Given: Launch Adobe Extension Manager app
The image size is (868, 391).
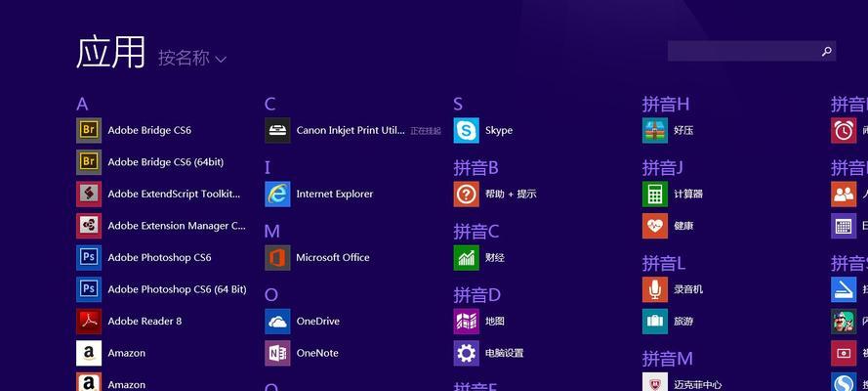Looking at the screenshot, I should pyautogui.click(x=160, y=226).
